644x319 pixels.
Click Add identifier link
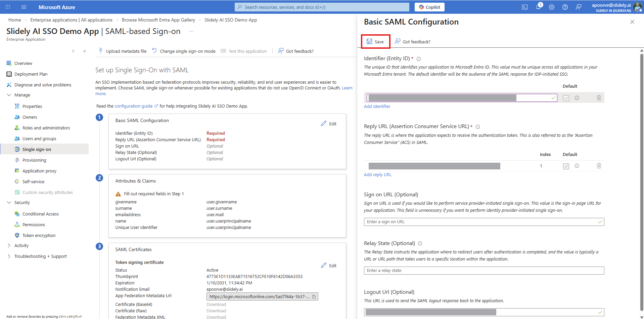pos(377,106)
